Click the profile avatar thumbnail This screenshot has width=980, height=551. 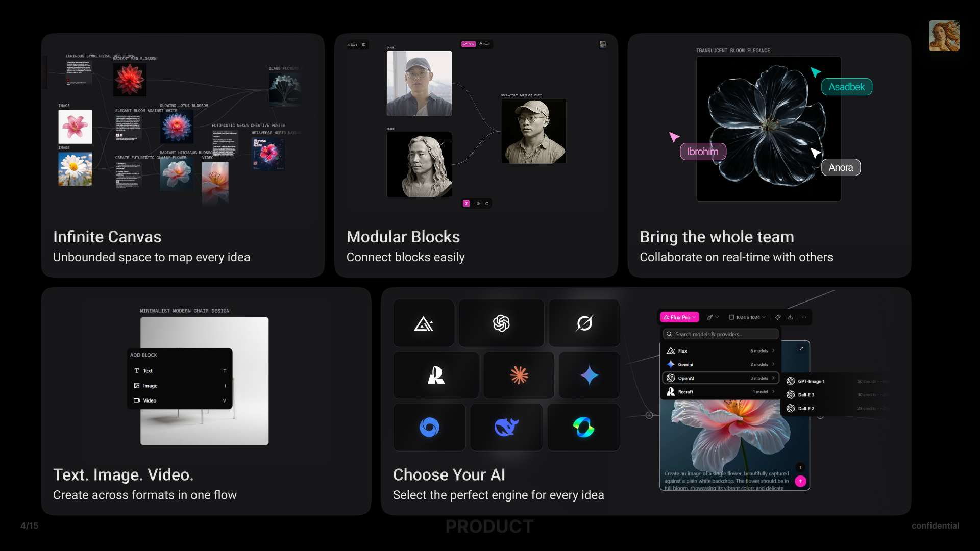click(944, 36)
